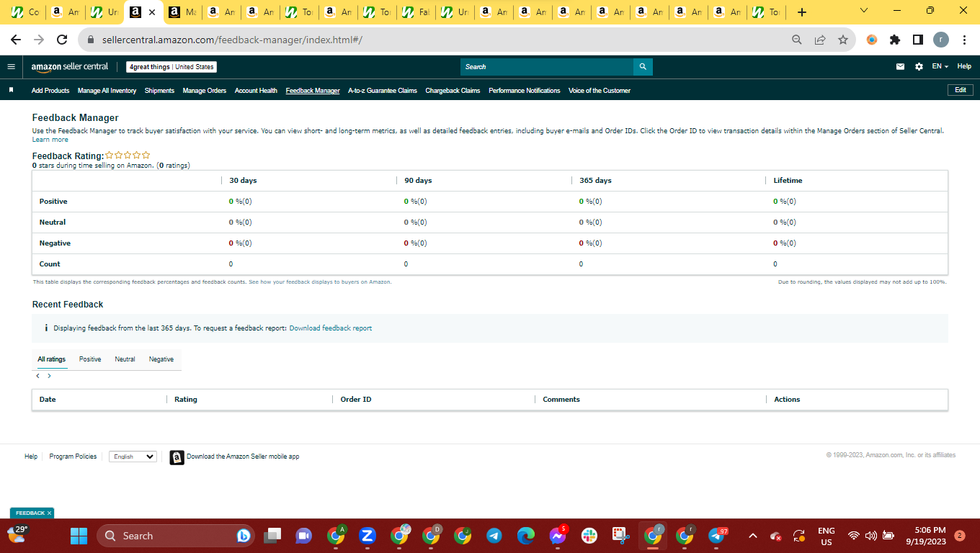The width and height of the screenshot is (980, 553).
Task: Open Performance Notifications
Action: coord(524,91)
